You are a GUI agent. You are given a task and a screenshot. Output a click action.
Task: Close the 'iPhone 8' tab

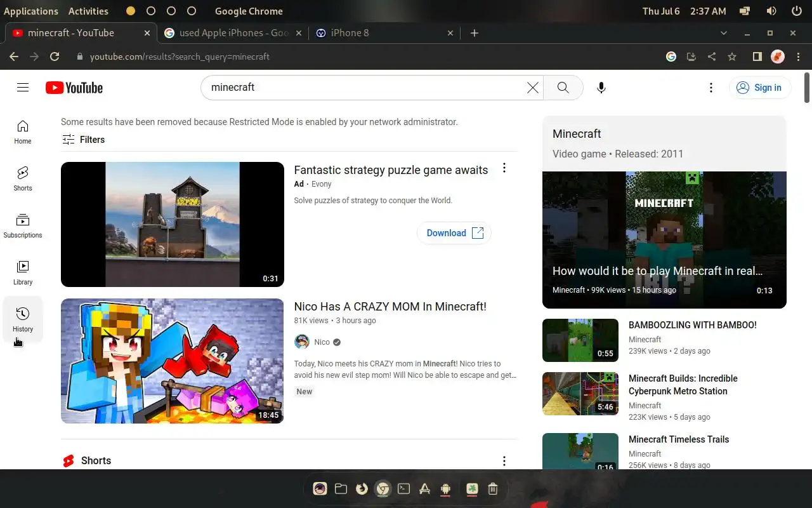point(450,33)
